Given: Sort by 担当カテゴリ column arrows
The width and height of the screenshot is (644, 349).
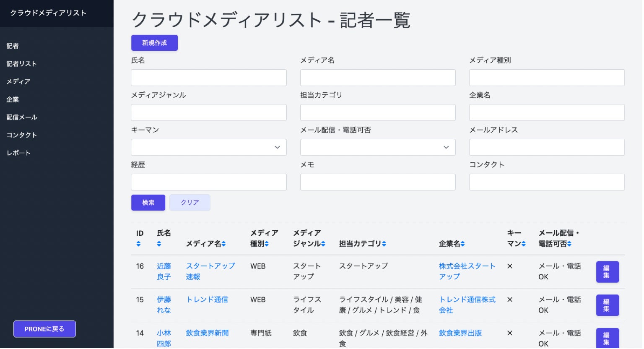Looking at the screenshot, I should [x=384, y=244].
